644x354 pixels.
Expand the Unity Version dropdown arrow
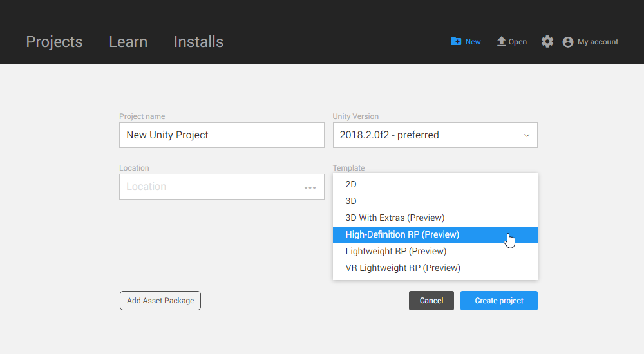526,136
